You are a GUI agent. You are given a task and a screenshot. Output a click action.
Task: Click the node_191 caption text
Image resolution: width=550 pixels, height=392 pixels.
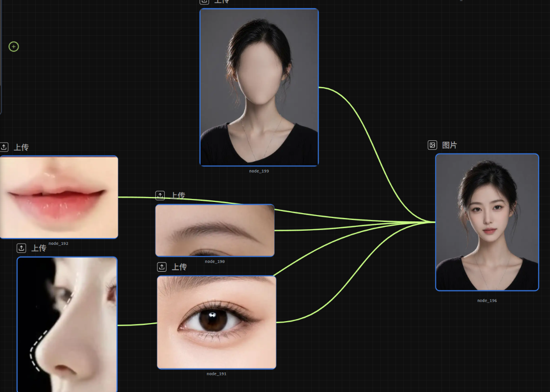[x=217, y=374]
